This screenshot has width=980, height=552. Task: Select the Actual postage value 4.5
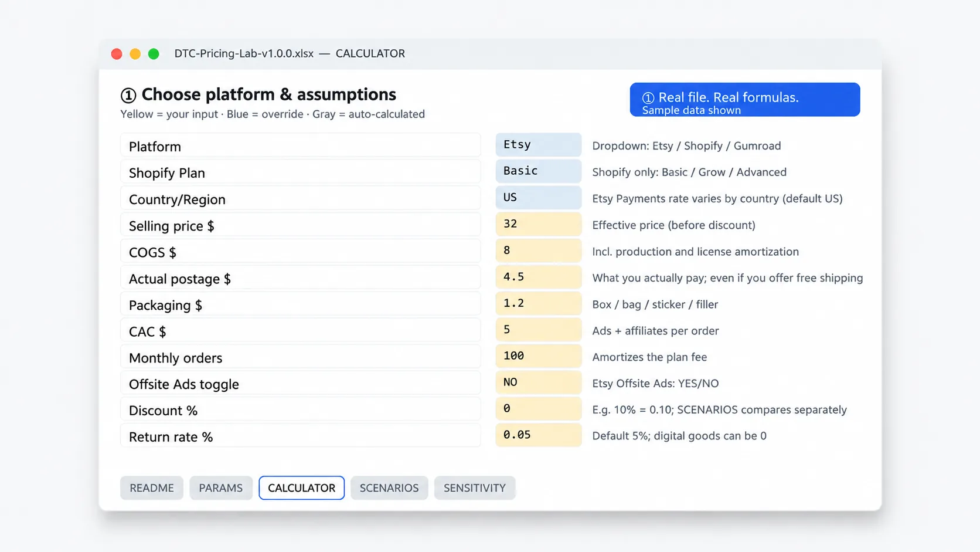click(538, 277)
